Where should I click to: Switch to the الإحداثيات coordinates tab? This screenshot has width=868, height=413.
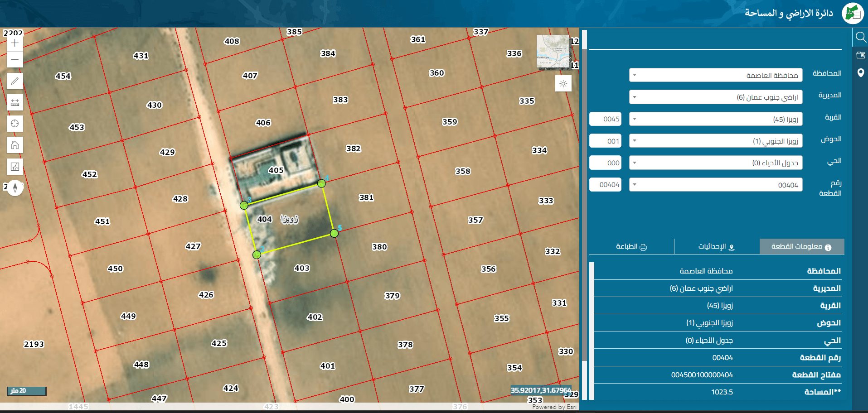tap(717, 246)
